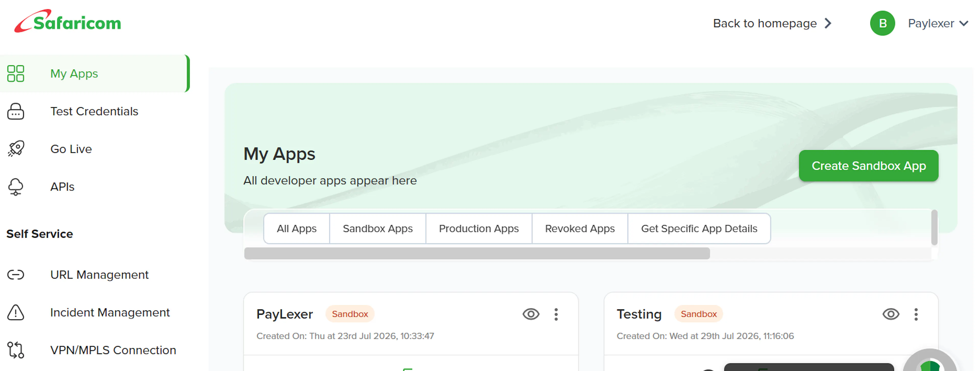Expand the Paylexer account dropdown
The image size is (980, 371).
click(x=938, y=23)
